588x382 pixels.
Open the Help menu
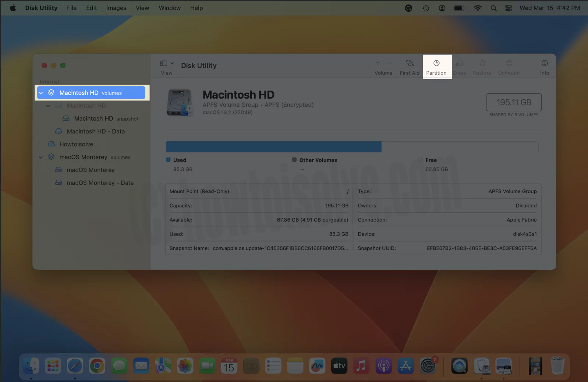196,8
